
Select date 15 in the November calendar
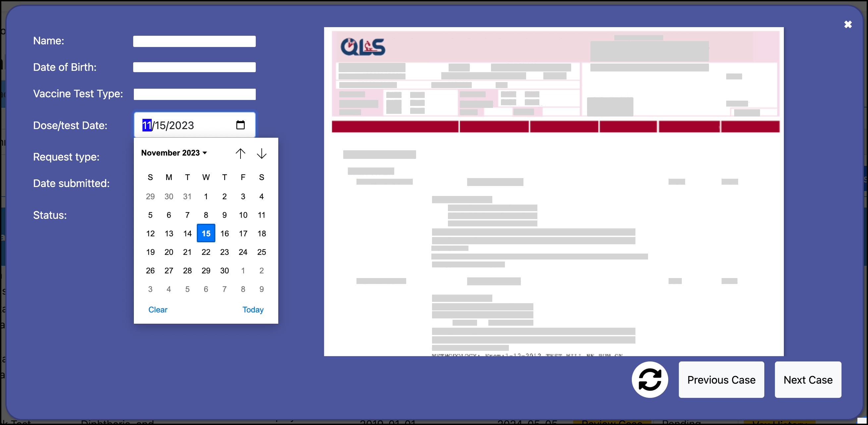point(206,234)
